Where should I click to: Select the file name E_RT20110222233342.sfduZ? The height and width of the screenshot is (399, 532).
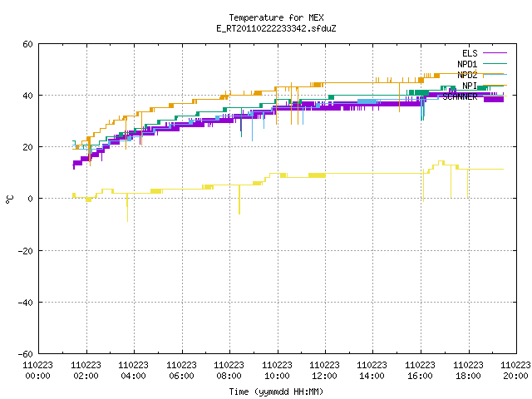[276, 28]
